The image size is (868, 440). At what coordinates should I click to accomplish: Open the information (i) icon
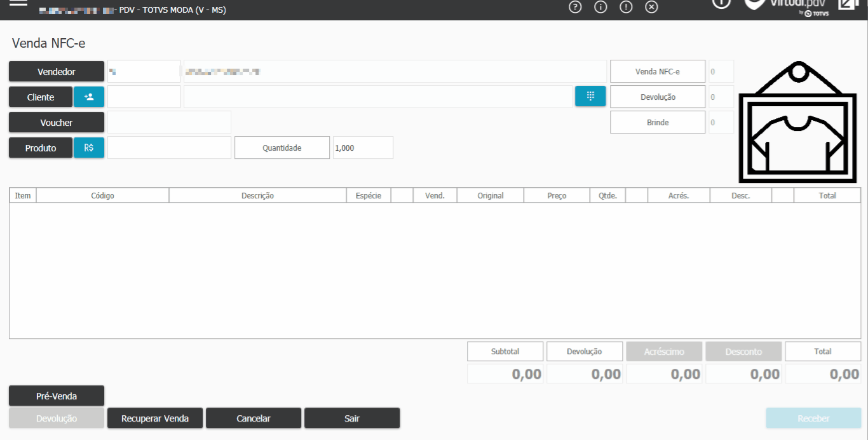[601, 8]
